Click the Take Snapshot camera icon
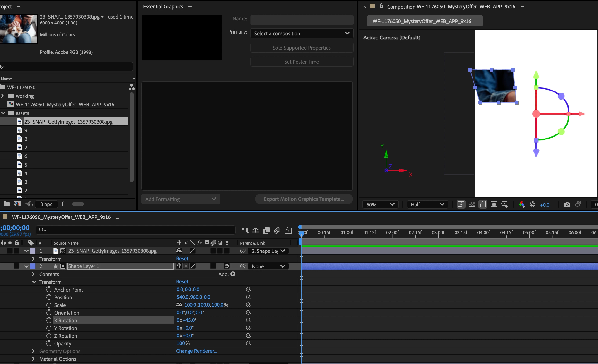The image size is (598, 364). click(x=567, y=204)
